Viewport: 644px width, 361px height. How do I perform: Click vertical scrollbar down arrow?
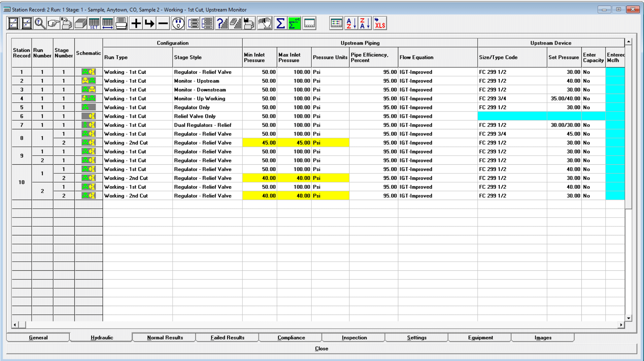coord(629,318)
